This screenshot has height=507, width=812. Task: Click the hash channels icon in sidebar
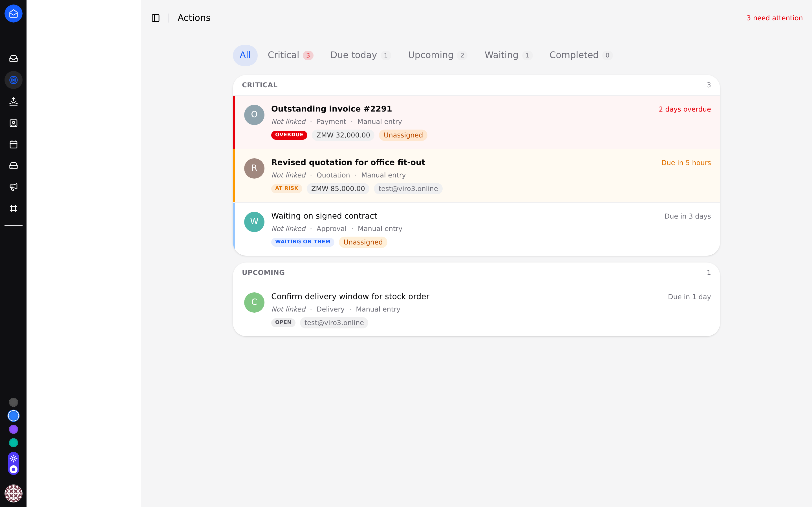coord(14,208)
